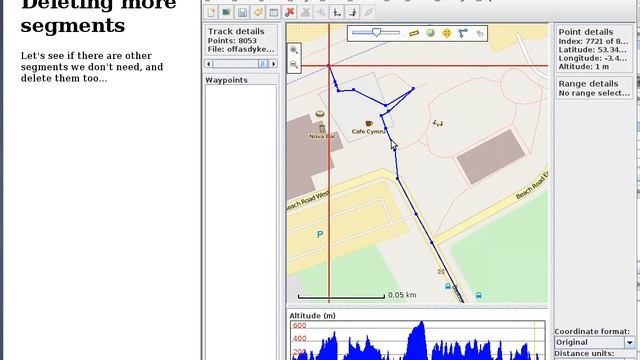Image resolution: width=640 pixels, height=360 pixels.
Task: Click the Range details heading
Action: [x=588, y=84]
